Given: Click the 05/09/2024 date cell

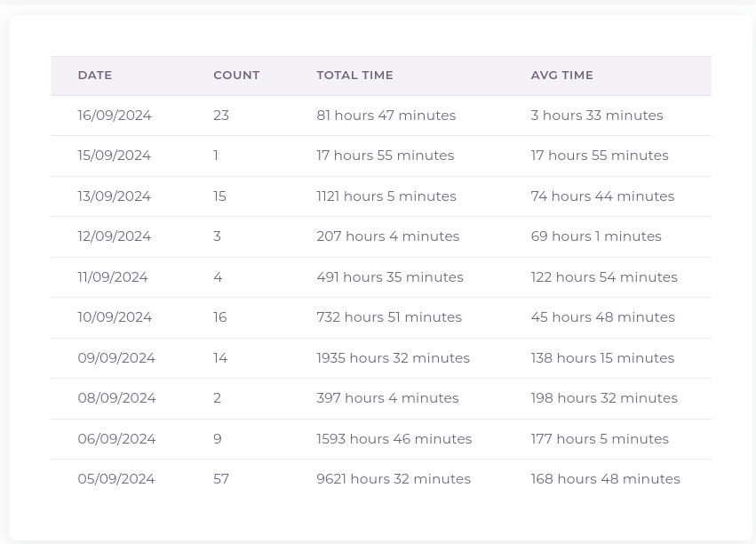Looking at the screenshot, I should click(x=116, y=479).
